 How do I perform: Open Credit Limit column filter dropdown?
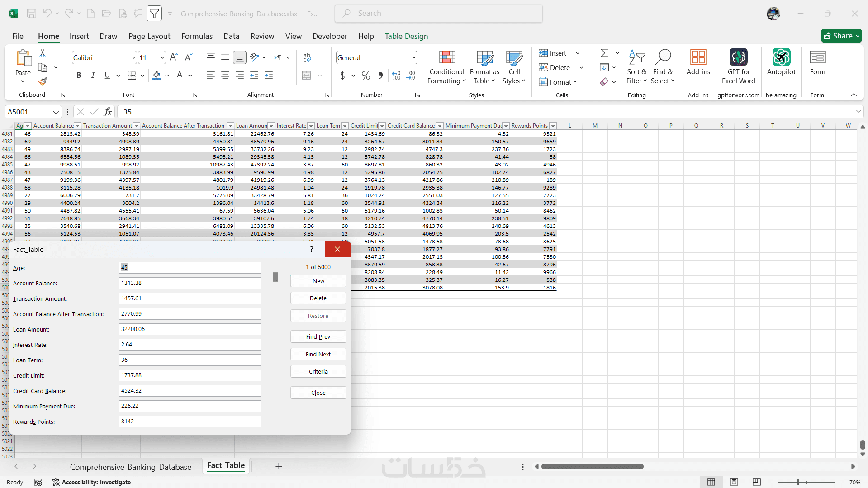[382, 126]
